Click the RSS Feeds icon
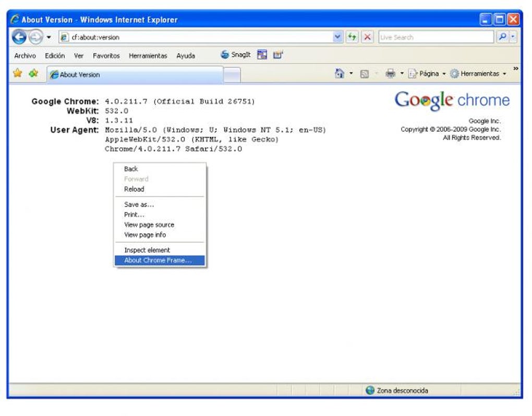Image resolution: width=532 pixels, height=416 pixels. pos(365,74)
